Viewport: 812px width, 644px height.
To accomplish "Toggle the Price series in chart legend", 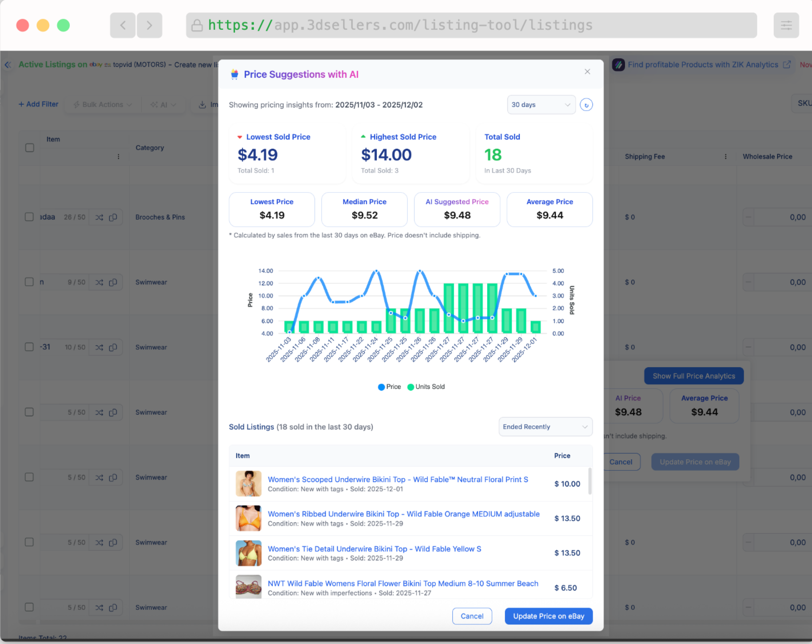I will point(389,387).
